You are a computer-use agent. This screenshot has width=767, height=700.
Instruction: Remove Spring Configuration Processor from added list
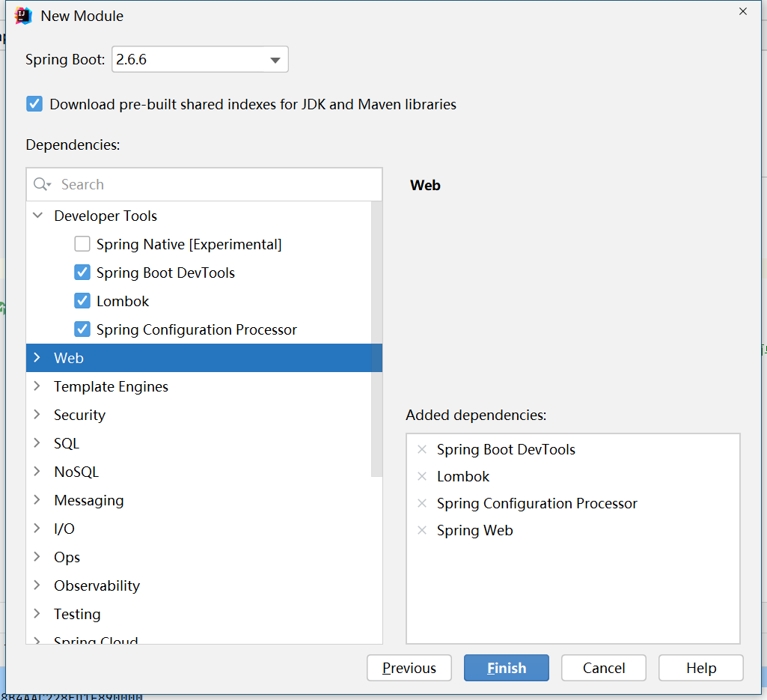421,503
